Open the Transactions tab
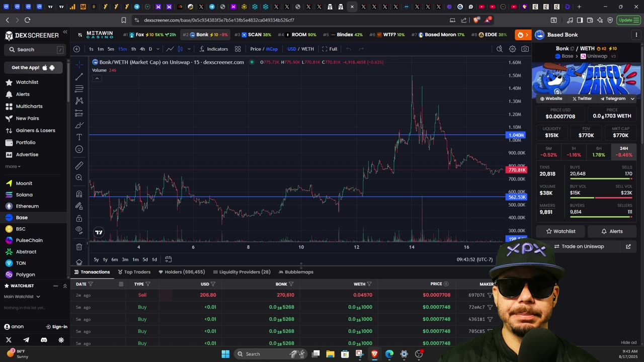The height and width of the screenshot is (362, 644). click(x=92, y=272)
